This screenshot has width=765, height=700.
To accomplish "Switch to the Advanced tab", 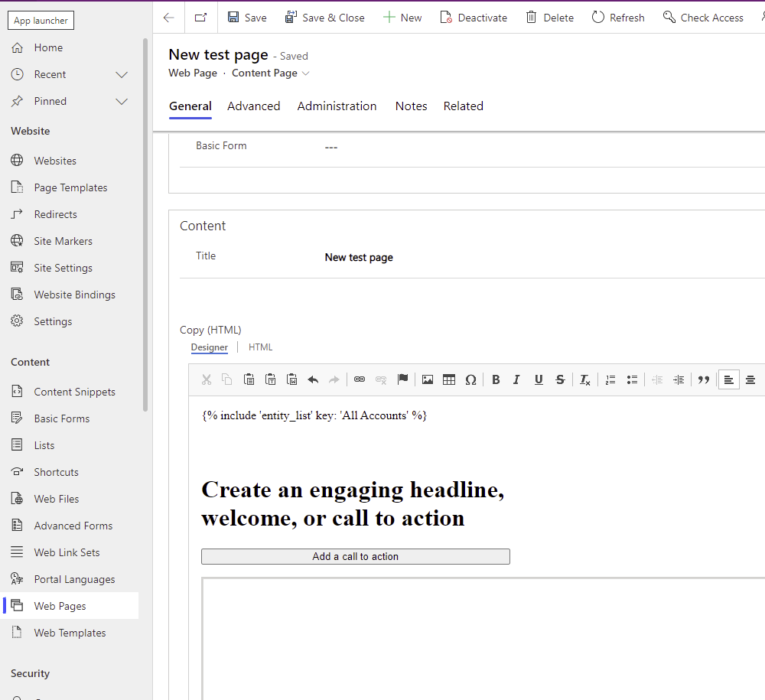I will coord(254,106).
